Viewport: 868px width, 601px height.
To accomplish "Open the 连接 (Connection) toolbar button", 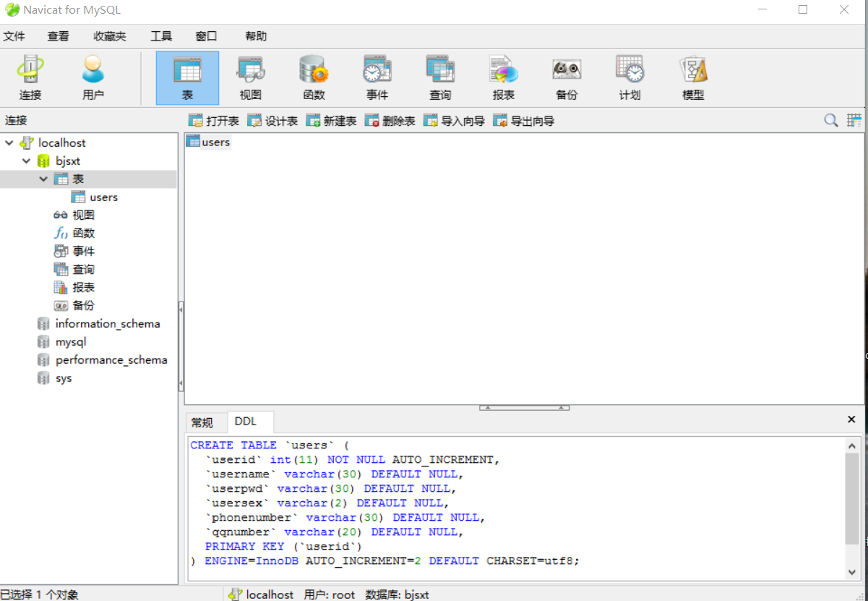I will click(30, 78).
